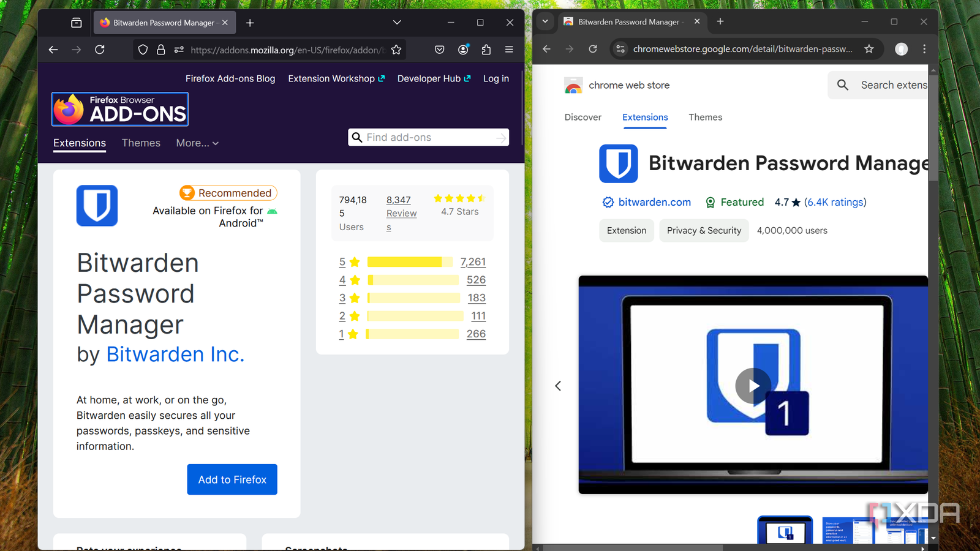This screenshot has width=980, height=551.
Task: Click the Privacy & Security category chip
Action: click(x=704, y=231)
